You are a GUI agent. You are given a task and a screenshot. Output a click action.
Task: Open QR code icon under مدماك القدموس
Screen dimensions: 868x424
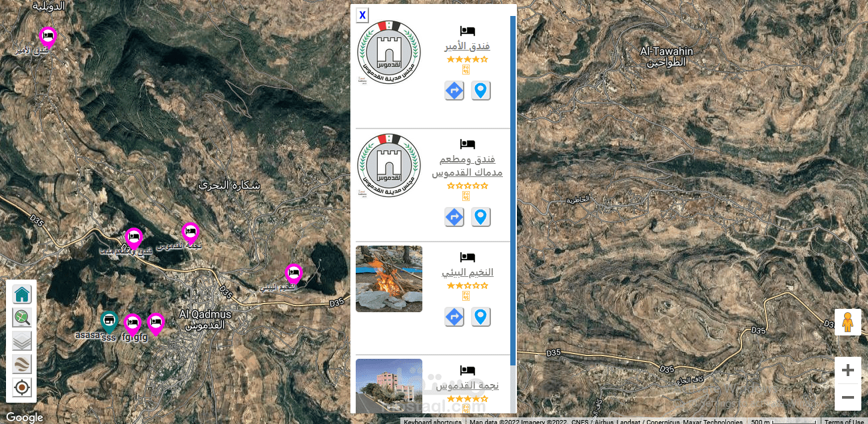(x=466, y=196)
